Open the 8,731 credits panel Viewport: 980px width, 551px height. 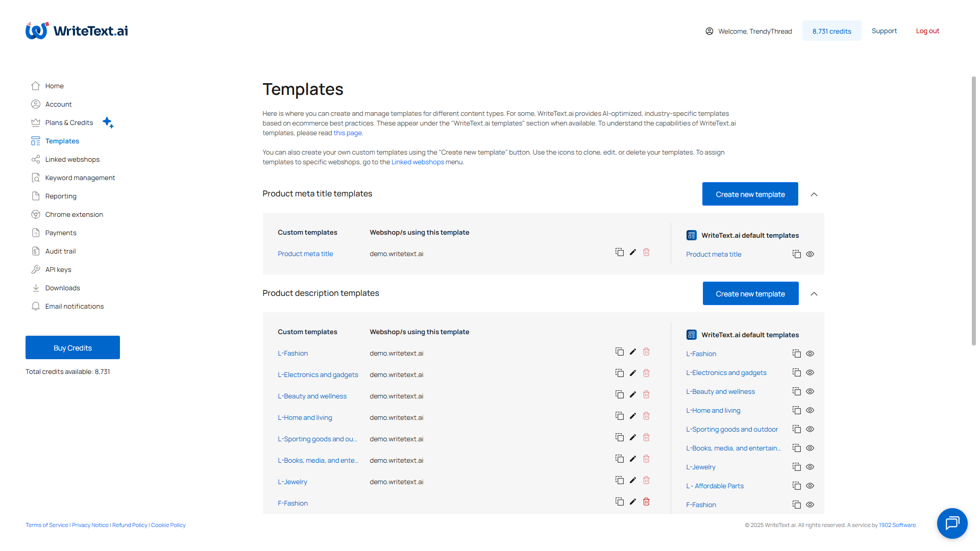[x=831, y=31]
